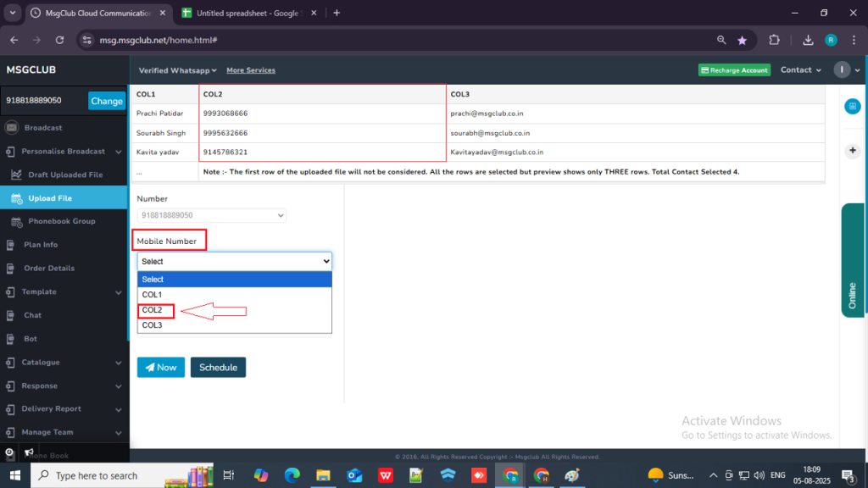Switch to the Untitled spreadsheet tab
The height and width of the screenshot is (488, 868).
pos(248,13)
